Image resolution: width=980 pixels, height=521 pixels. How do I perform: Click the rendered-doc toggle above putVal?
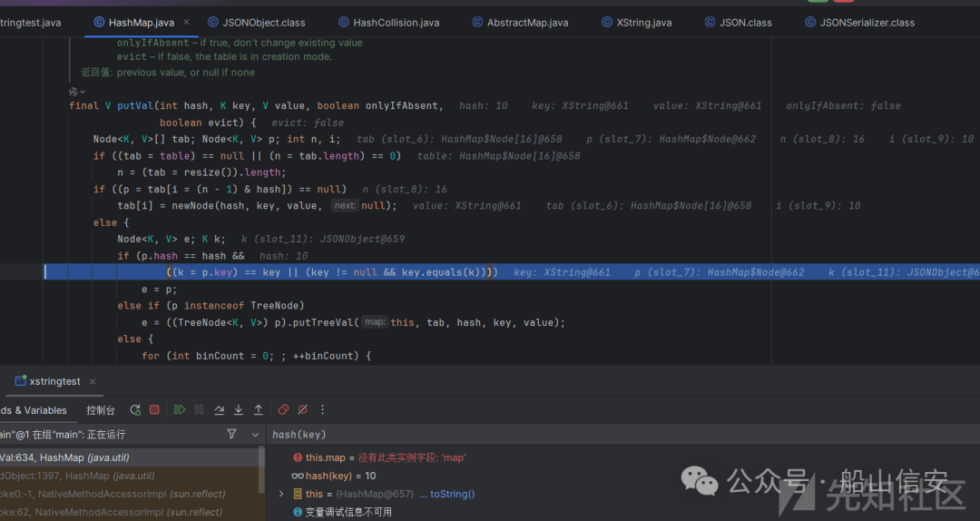[x=77, y=92]
